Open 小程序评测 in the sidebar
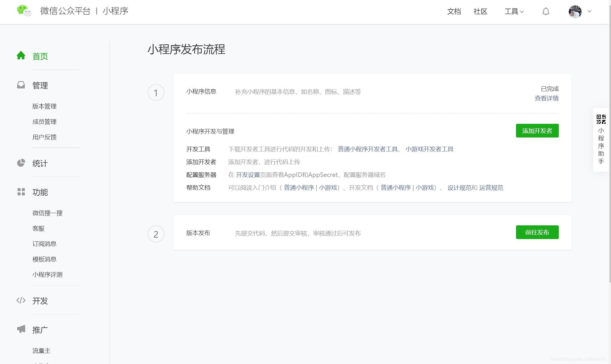611x364 pixels. click(47, 274)
